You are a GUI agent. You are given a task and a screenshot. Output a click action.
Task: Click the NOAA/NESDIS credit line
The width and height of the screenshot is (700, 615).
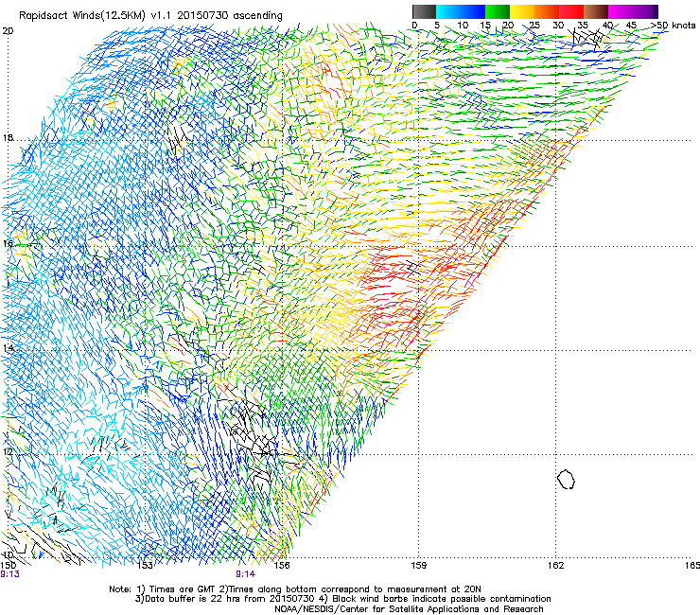pos(409,609)
